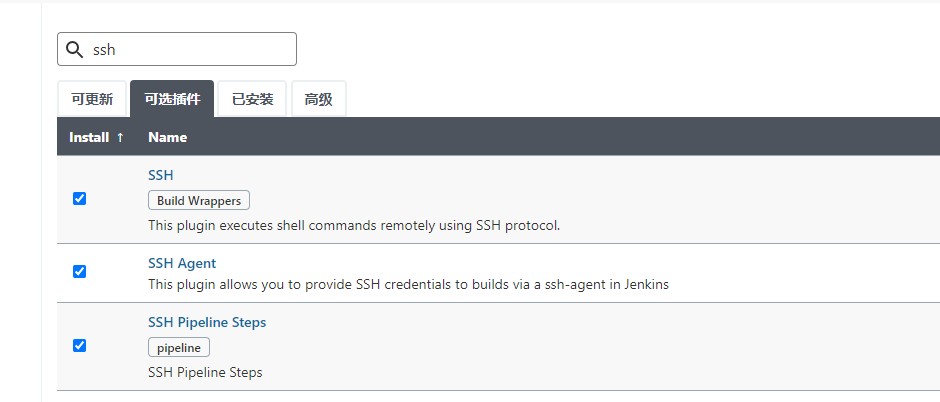Screen dimensions: 940x402
Task: Click the description under the pipeline tag
Action: click(x=205, y=373)
